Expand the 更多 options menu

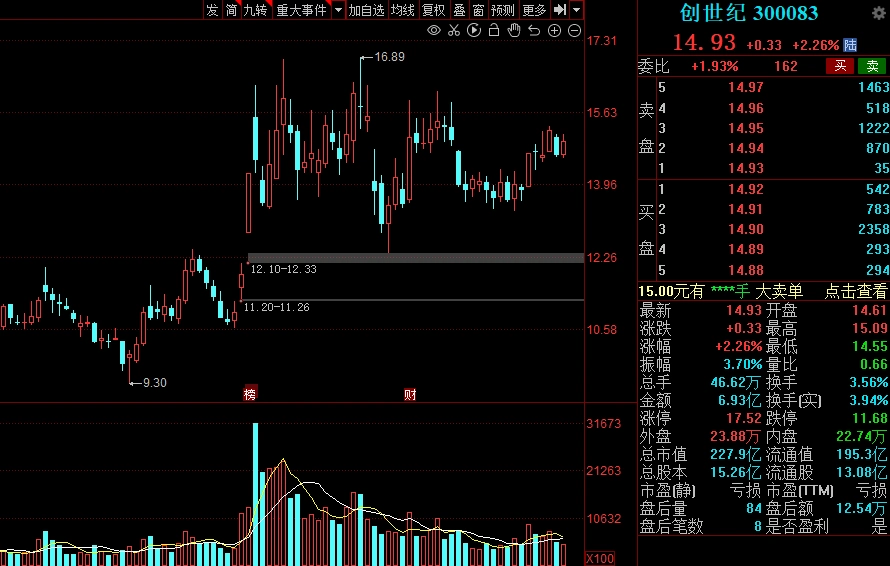(x=534, y=10)
